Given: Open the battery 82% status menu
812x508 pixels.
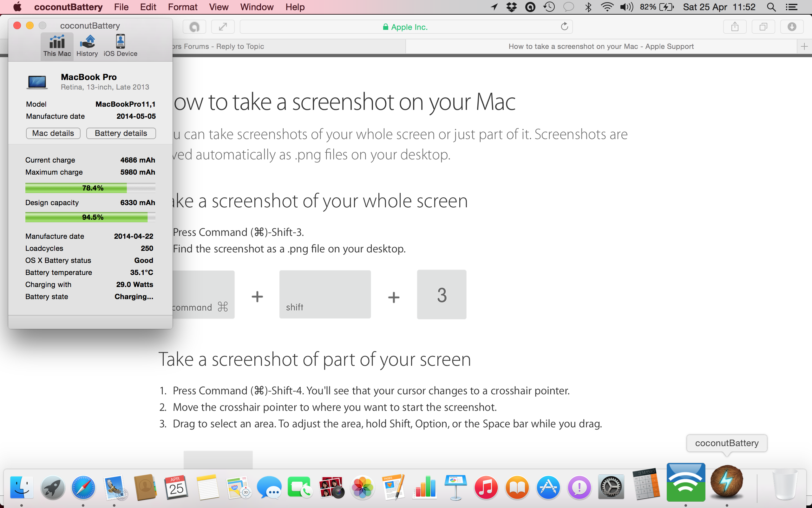Looking at the screenshot, I should [x=656, y=7].
